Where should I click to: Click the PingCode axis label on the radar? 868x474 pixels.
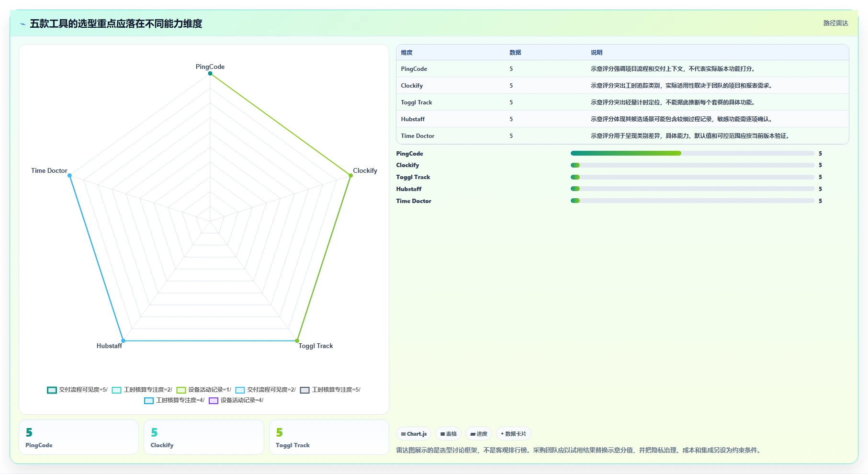coord(210,67)
